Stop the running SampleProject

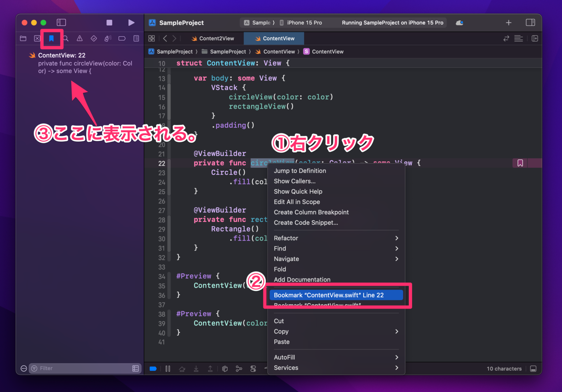tap(109, 22)
